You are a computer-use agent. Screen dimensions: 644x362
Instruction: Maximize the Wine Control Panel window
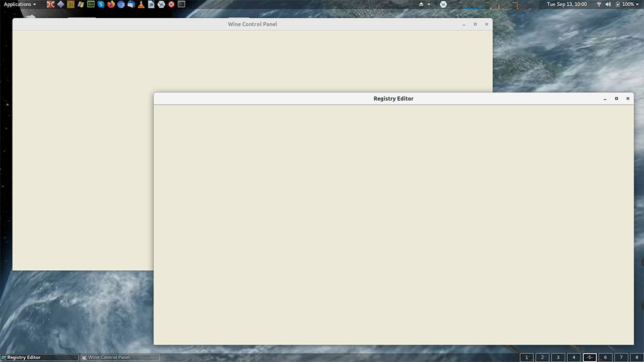coord(475,25)
